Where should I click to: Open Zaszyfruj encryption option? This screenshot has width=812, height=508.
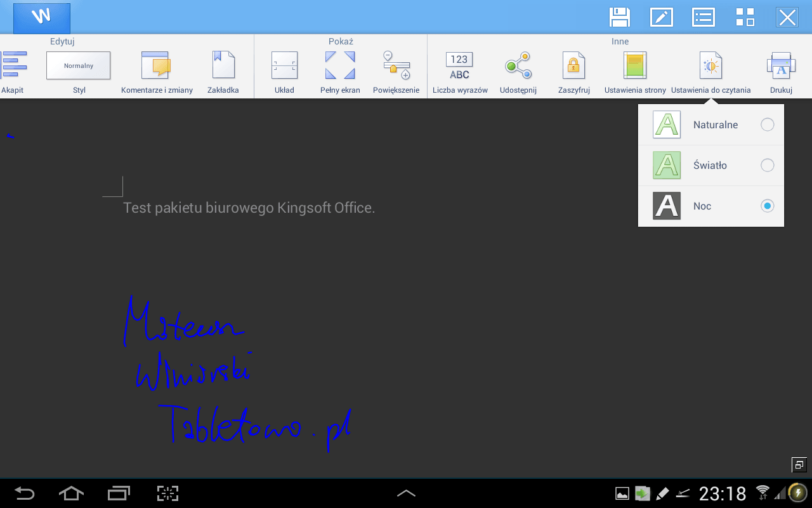tap(574, 72)
